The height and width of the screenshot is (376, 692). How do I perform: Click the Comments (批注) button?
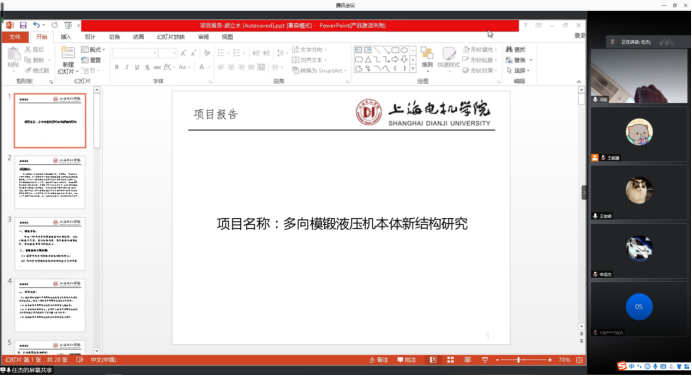click(406, 360)
